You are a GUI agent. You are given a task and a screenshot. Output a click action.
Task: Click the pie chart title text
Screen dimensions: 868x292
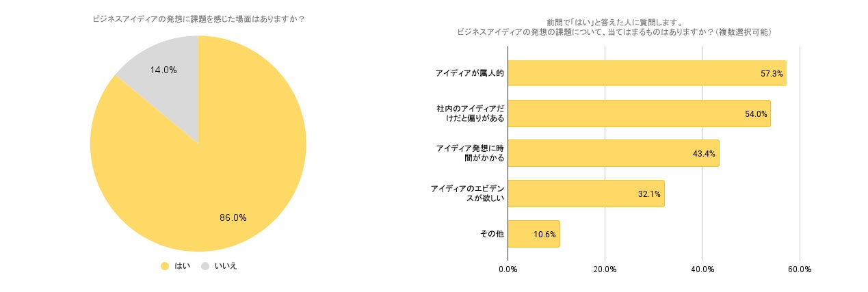tap(198, 19)
